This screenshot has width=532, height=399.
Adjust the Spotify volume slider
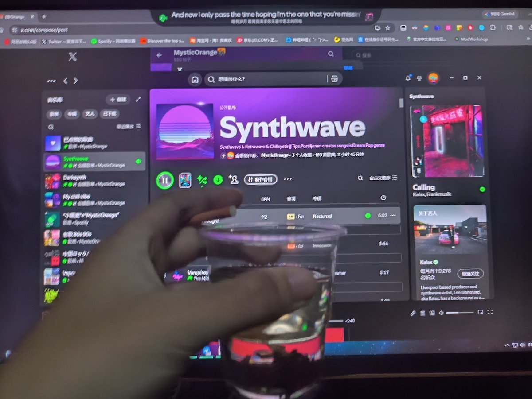tap(460, 313)
